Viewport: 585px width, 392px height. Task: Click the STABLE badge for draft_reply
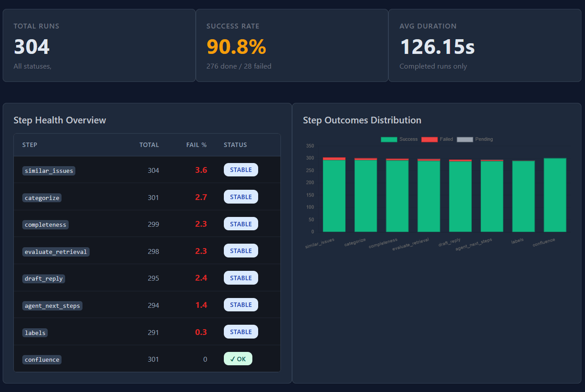pyautogui.click(x=241, y=278)
